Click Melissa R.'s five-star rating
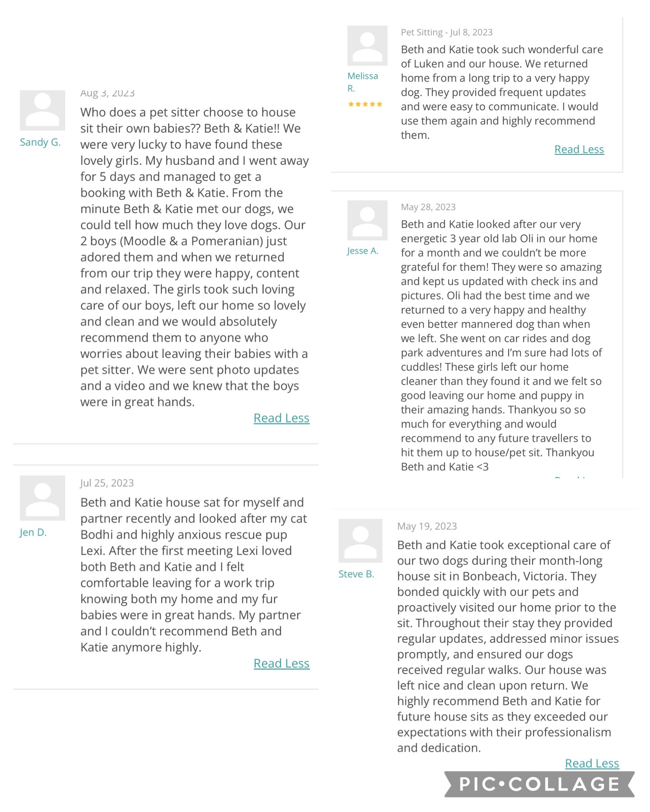Screen dimensions: 650x812 (x=365, y=104)
